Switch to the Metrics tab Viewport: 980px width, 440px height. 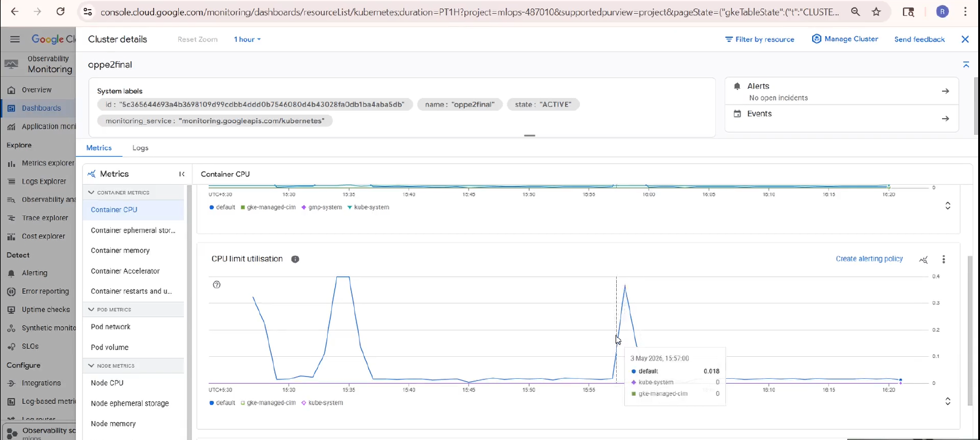[x=99, y=148]
